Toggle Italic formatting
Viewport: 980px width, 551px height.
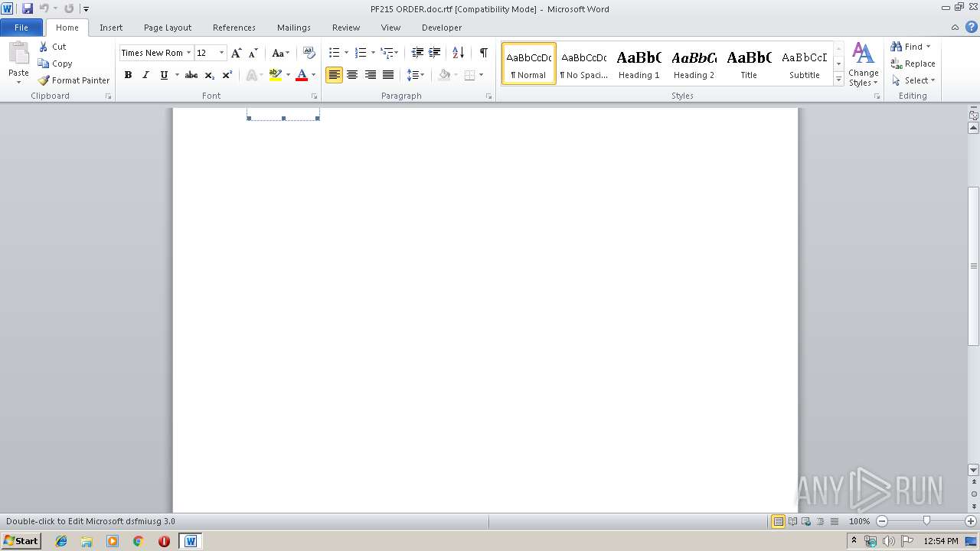pyautogui.click(x=145, y=75)
